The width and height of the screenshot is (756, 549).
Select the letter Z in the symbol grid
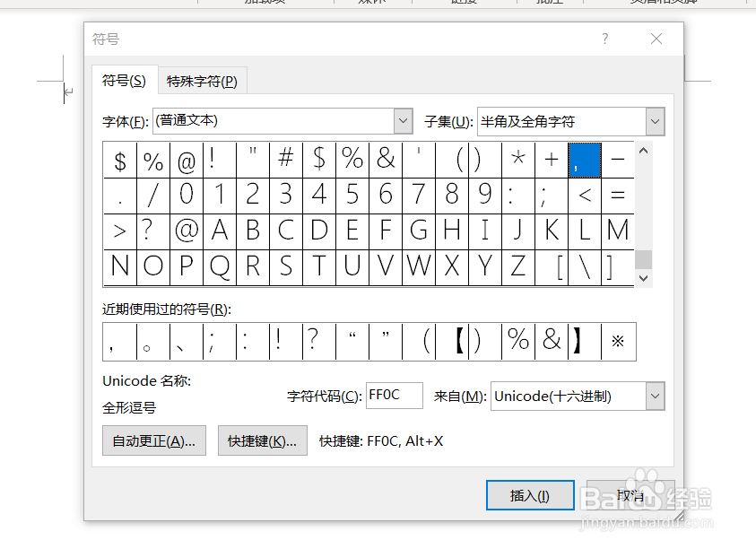point(517,266)
